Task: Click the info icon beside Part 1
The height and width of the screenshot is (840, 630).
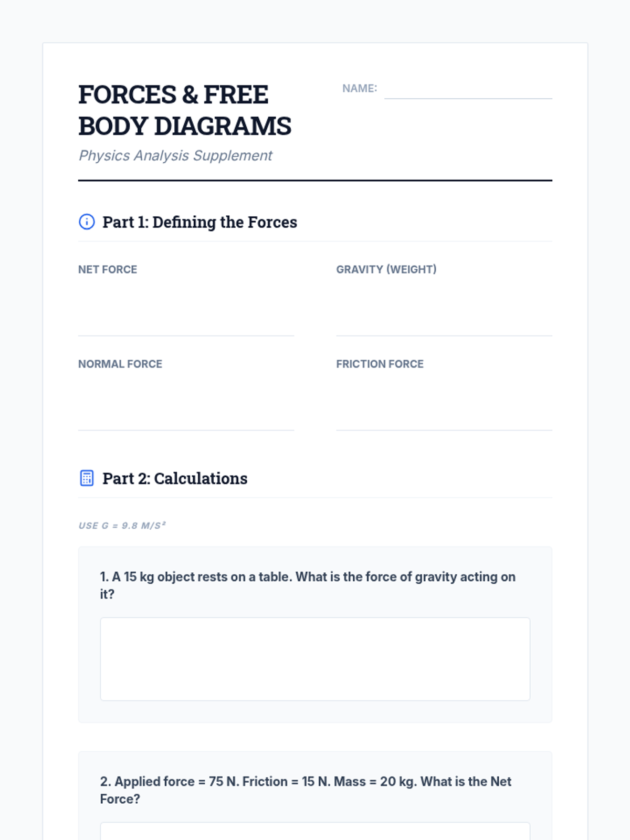Action: click(x=87, y=222)
